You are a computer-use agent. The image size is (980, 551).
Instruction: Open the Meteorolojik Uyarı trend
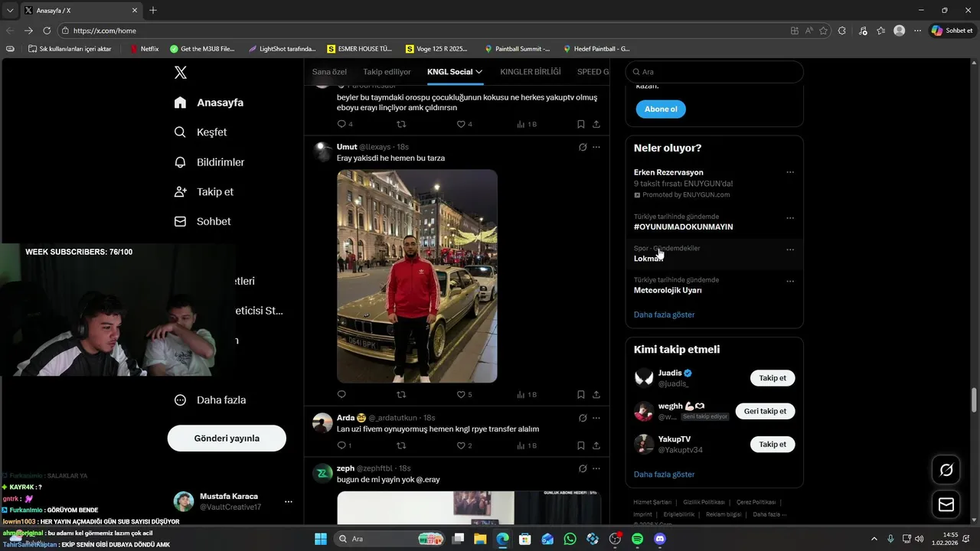[668, 291]
